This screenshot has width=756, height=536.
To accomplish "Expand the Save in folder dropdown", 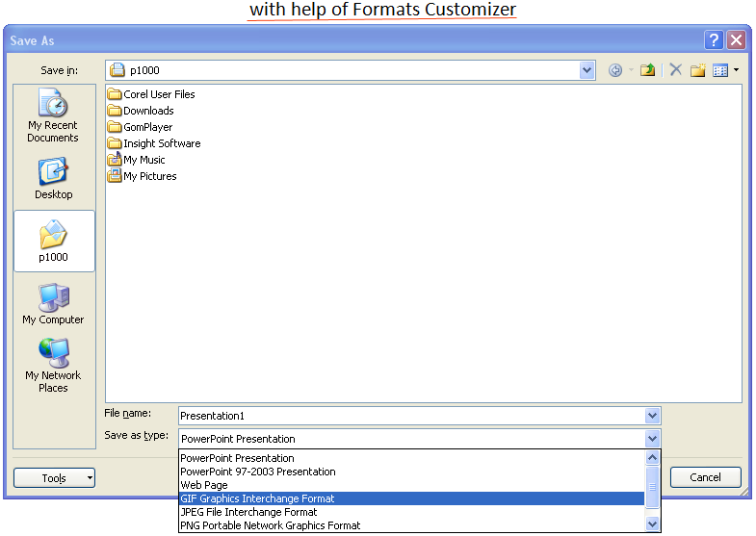I will tap(587, 70).
